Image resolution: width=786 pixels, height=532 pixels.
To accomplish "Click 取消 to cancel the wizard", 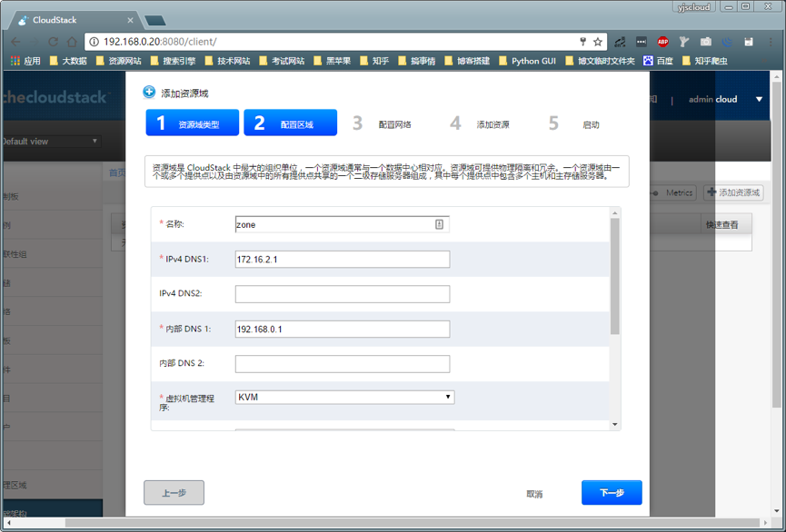I will (x=534, y=494).
